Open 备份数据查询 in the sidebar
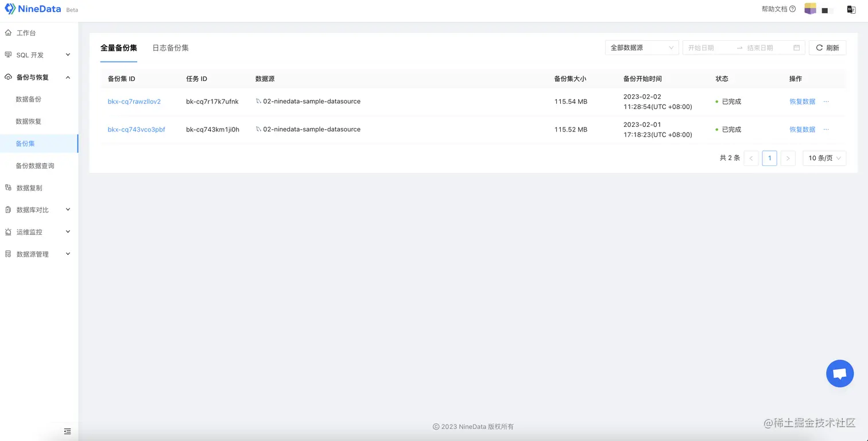Viewport: 868px width, 441px height. click(x=35, y=166)
